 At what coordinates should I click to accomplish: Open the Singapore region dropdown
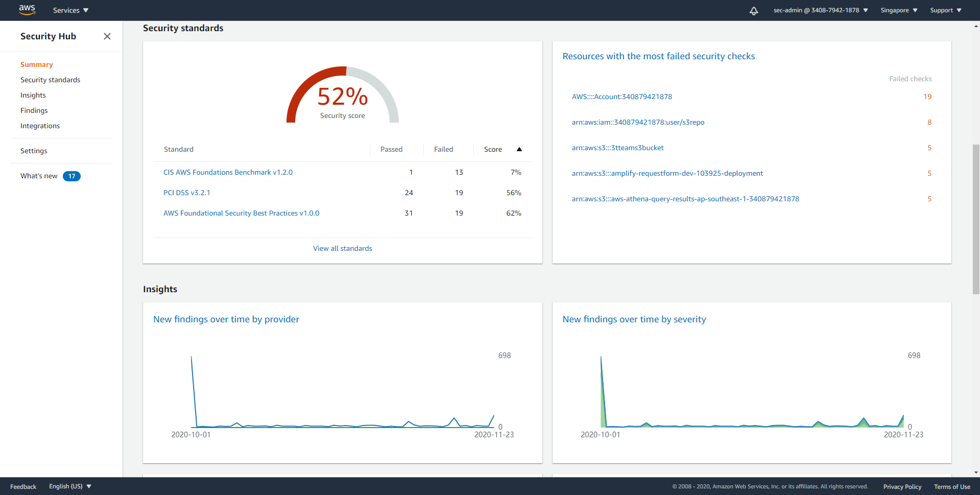click(x=899, y=10)
